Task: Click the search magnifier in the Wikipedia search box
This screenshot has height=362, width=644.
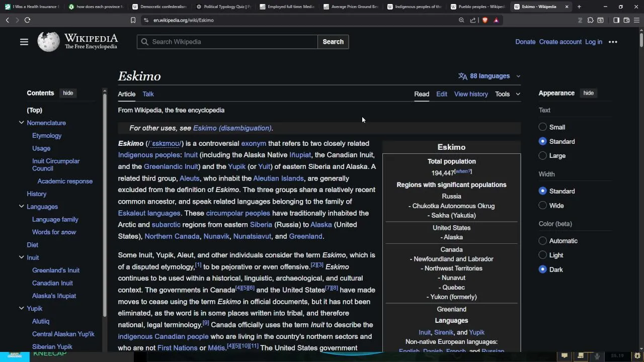Action: (x=145, y=42)
